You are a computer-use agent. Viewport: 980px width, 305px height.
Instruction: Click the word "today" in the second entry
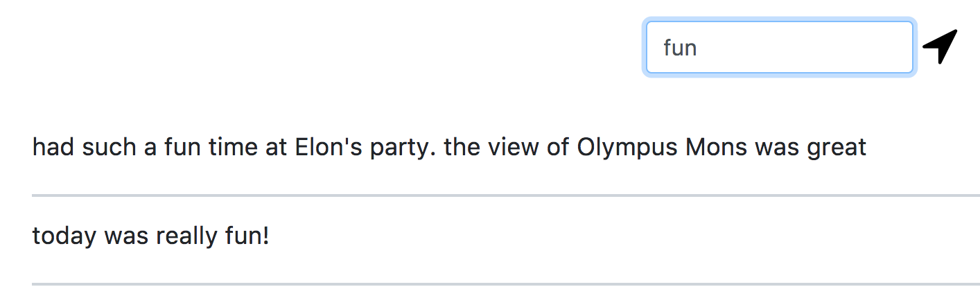coord(64,236)
